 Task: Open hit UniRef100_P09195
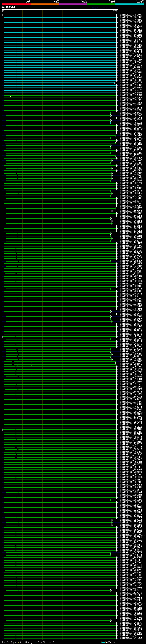click(x=131, y=20)
